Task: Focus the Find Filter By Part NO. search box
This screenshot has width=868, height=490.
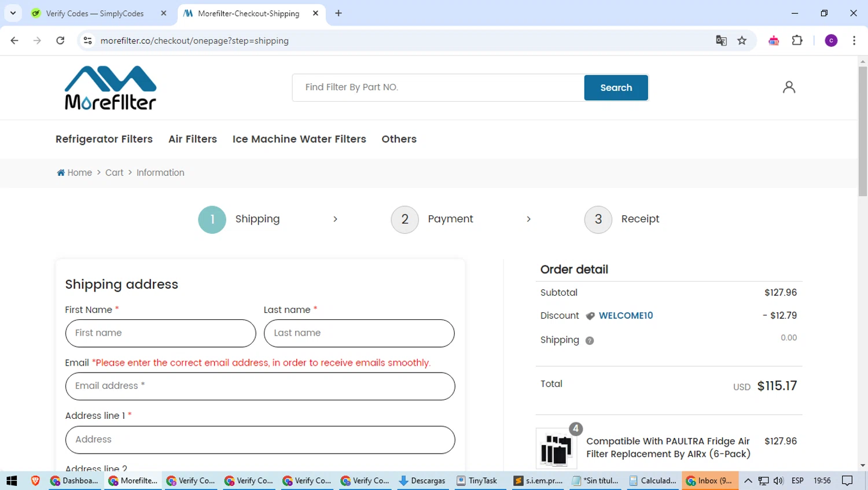Action: [439, 87]
